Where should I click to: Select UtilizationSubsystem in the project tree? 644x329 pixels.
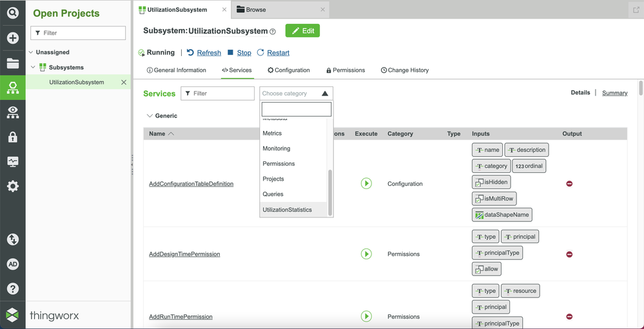click(77, 83)
